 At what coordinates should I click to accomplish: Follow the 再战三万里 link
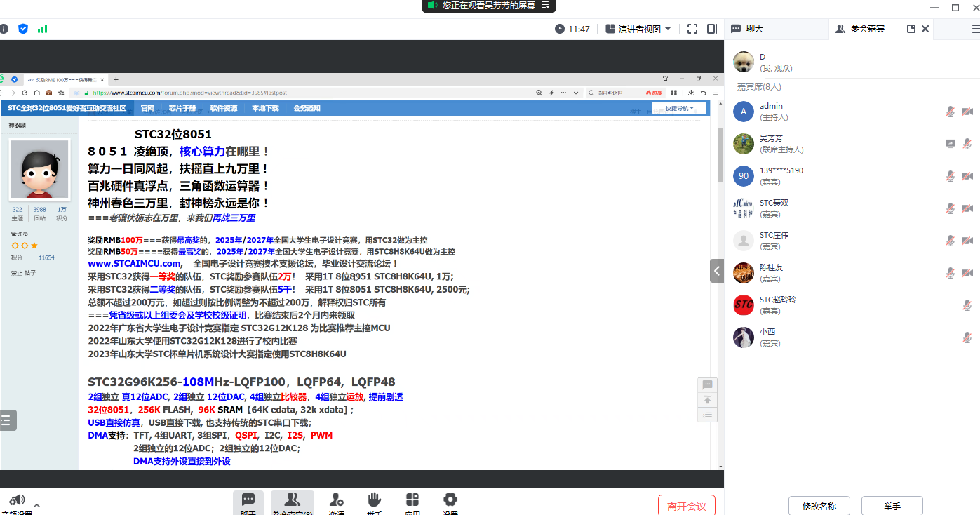[x=234, y=218]
